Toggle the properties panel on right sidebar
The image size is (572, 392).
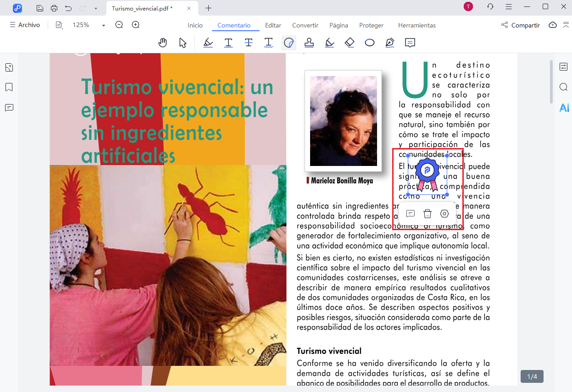point(564,67)
